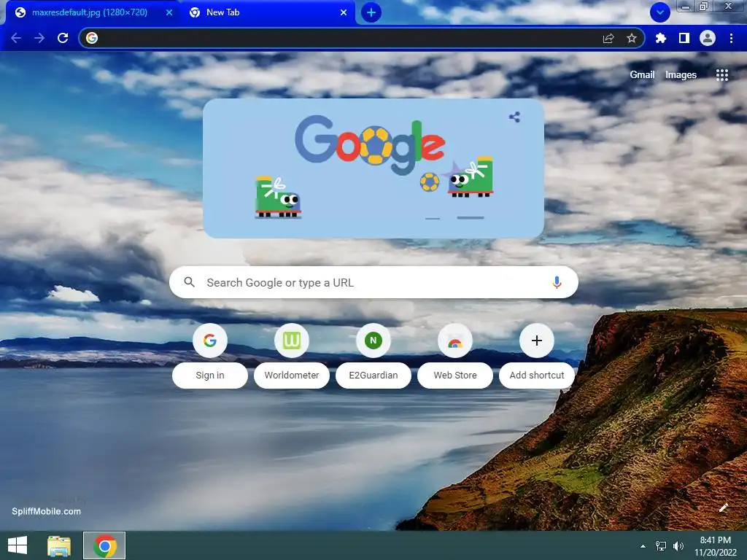Go back using the browser back arrow
Viewport: 747px width, 560px height.
point(16,38)
